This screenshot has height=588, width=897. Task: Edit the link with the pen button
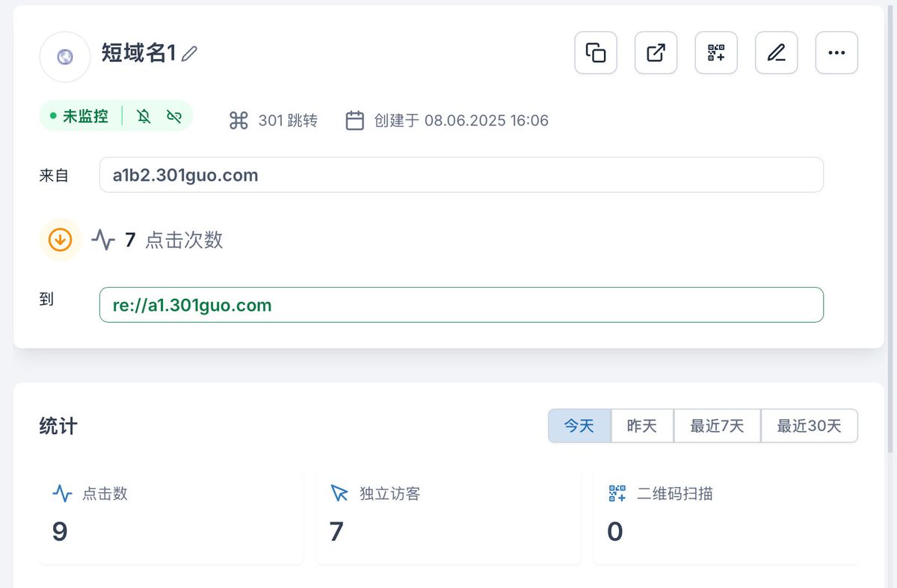777,53
